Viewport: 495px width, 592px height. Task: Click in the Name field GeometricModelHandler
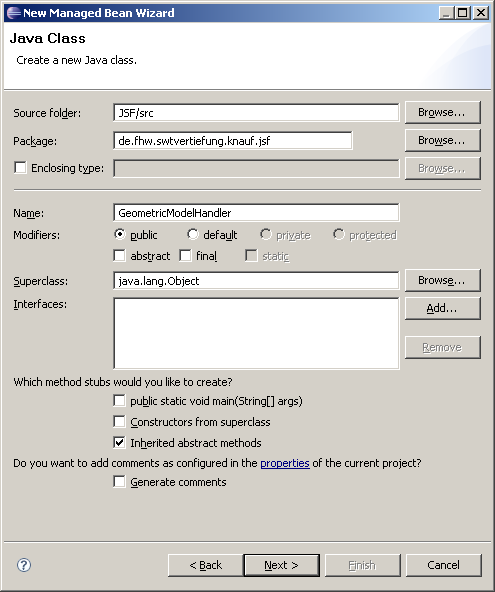256,213
